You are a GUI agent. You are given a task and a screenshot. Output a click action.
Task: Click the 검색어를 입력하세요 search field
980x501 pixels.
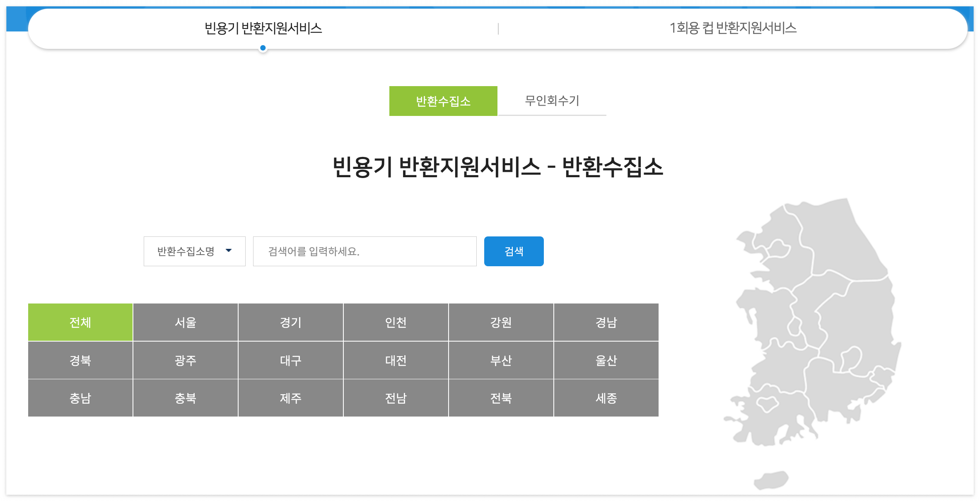pyautogui.click(x=364, y=251)
